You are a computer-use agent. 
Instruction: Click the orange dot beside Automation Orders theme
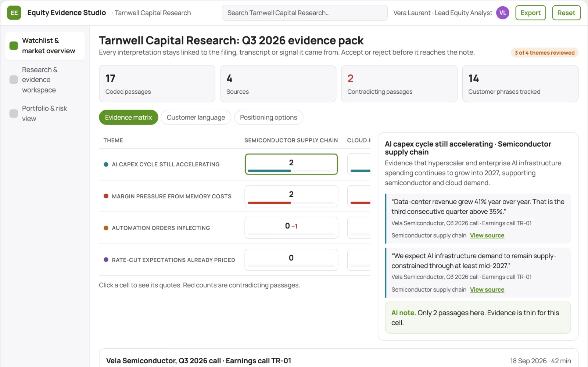click(106, 228)
